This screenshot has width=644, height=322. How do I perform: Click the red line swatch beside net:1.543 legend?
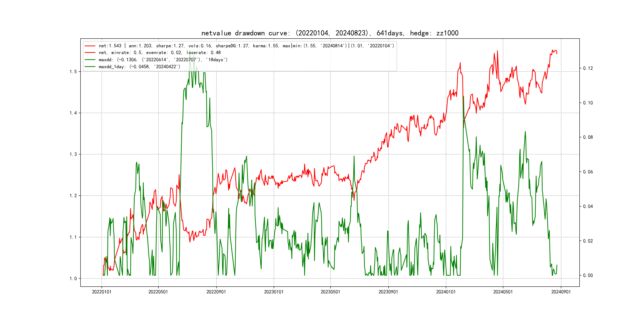click(90, 46)
